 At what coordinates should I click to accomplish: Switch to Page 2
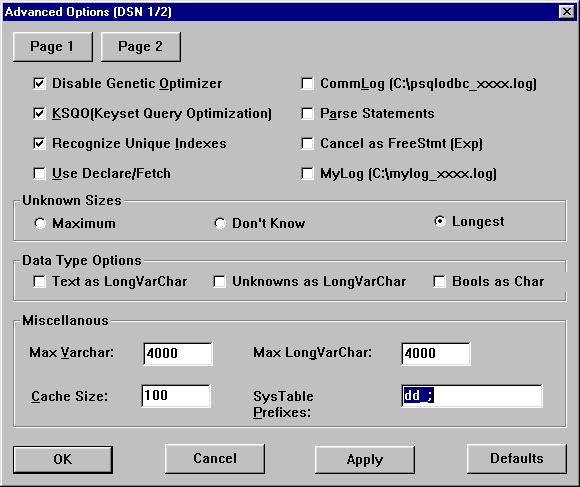141,47
